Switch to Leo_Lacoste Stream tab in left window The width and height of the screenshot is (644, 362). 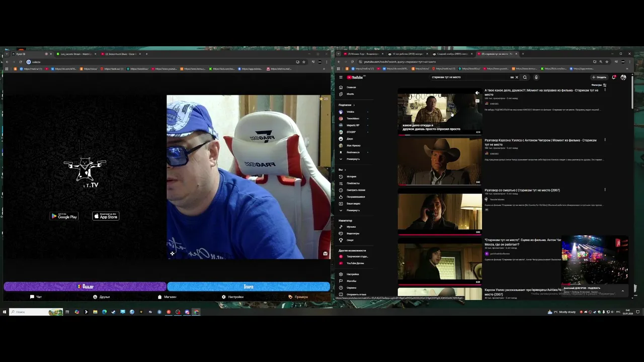[76, 54]
